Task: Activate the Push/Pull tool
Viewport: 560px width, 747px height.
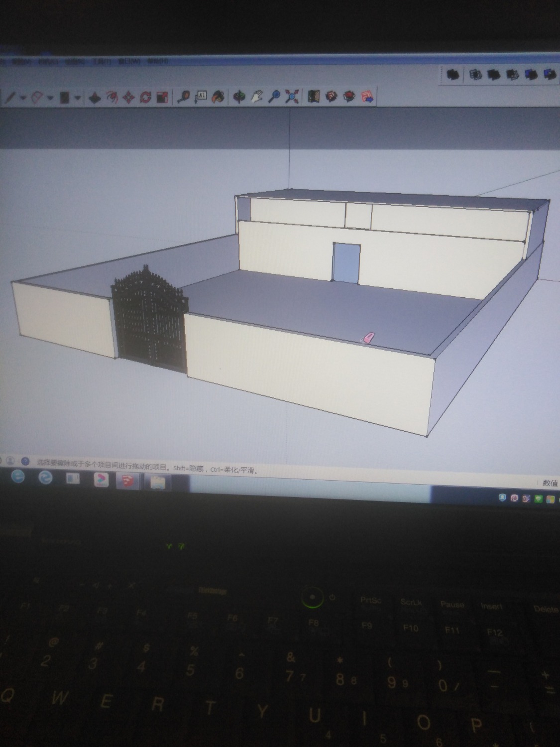Action: click(x=95, y=98)
